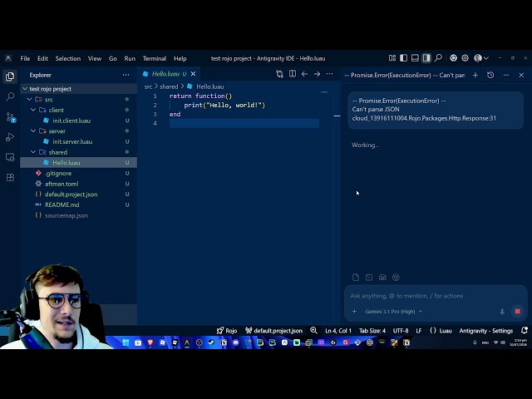Close the Hello.luau tab
The height and width of the screenshot is (399, 532).
coord(193,74)
